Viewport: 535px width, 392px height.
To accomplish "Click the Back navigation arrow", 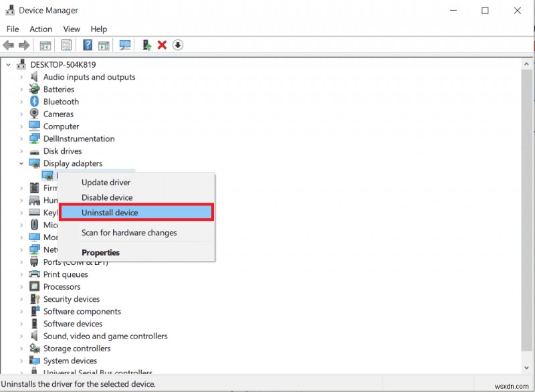I will (x=8, y=45).
